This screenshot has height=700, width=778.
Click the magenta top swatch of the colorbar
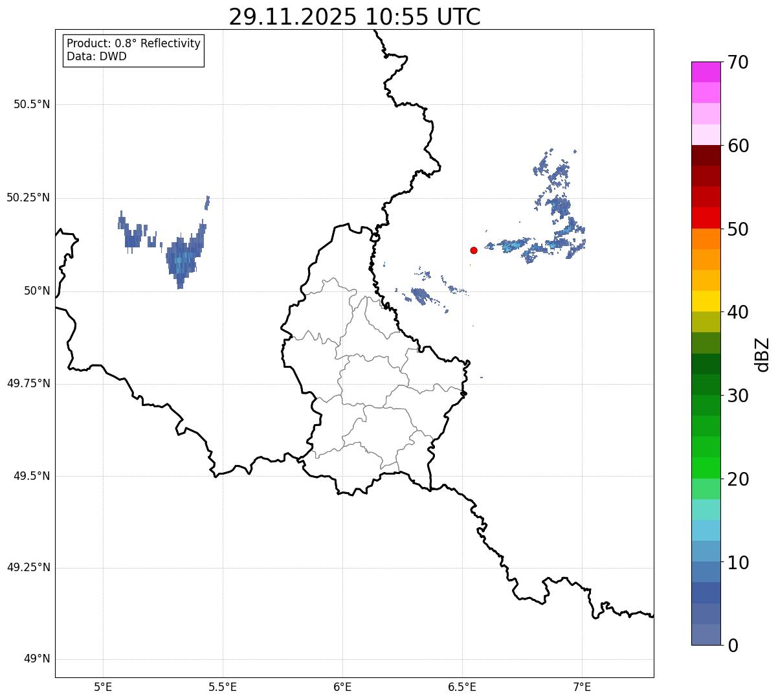(x=706, y=72)
